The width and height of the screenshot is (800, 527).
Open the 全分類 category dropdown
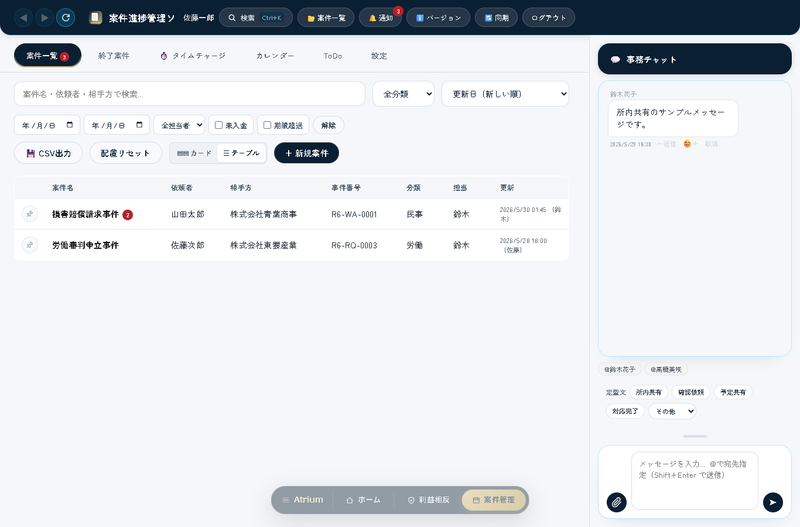pyautogui.click(x=404, y=94)
